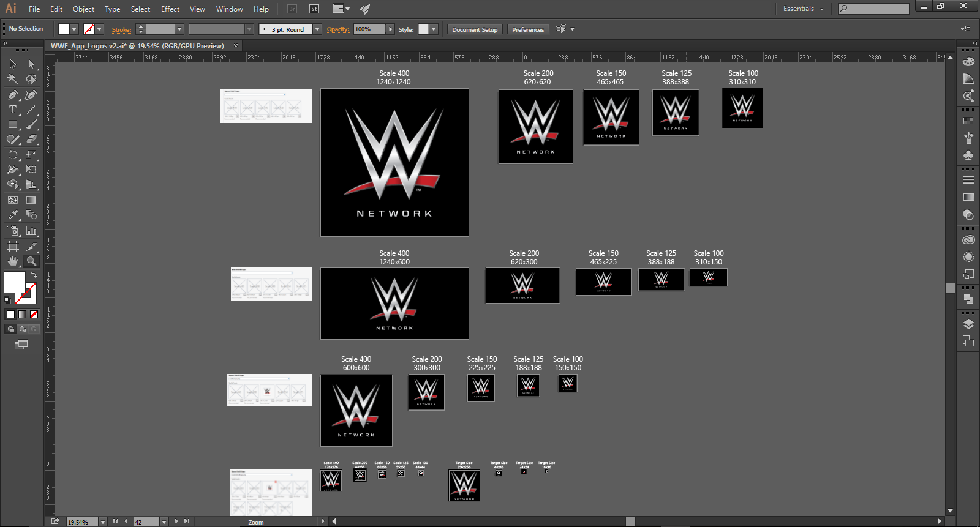Open the Brushes panel

pos(968,138)
